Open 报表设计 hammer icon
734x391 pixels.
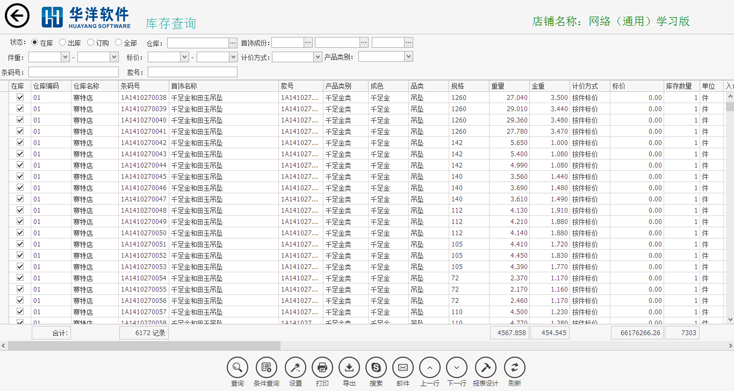click(x=485, y=368)
